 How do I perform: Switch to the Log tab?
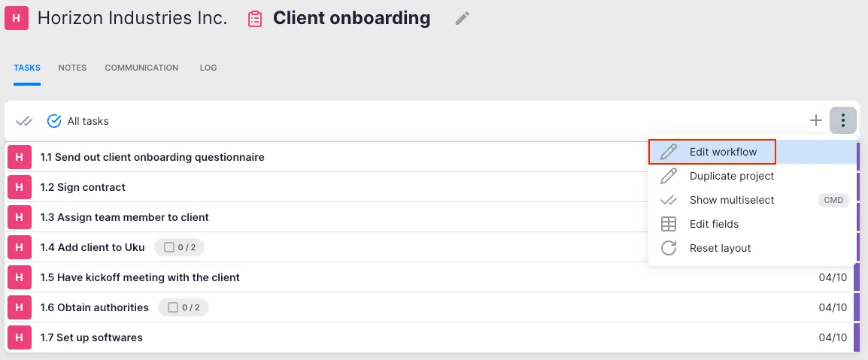208,68
